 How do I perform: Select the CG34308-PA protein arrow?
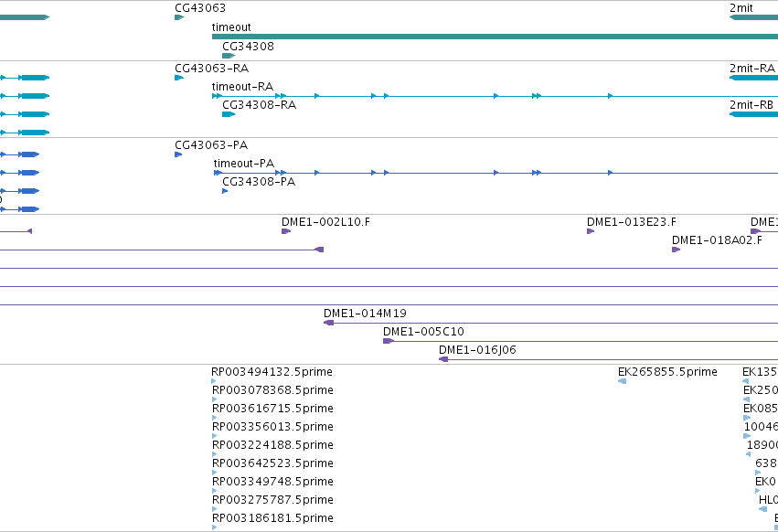225,191
